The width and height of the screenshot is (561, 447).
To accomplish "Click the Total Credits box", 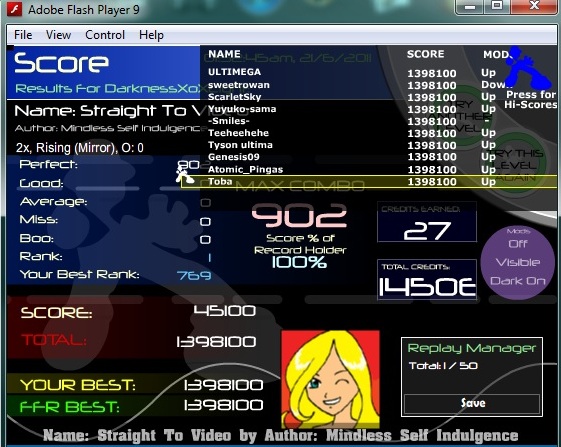I will click(x=427, y=279).
